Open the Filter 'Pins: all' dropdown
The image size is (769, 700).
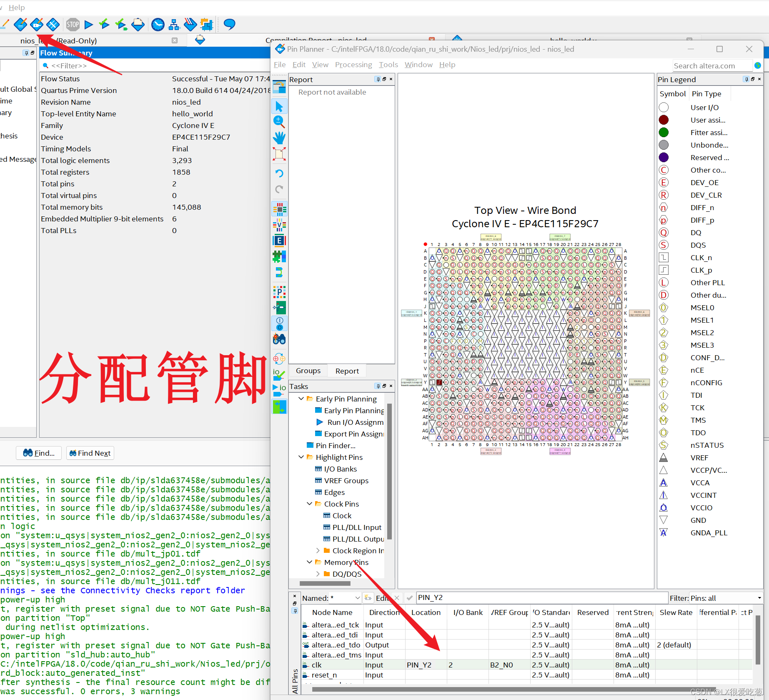[x=759, y=598]
